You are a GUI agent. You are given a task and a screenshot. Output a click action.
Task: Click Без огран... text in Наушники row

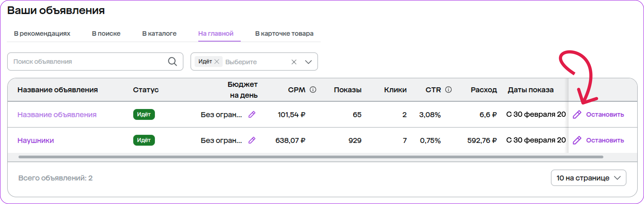pyautogui.click(x=221, y=140)
